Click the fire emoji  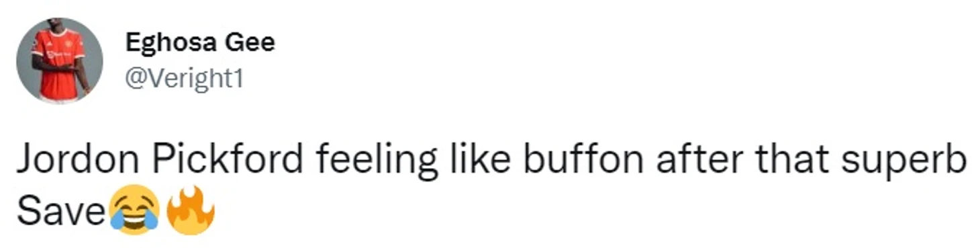tap(191, 210)
